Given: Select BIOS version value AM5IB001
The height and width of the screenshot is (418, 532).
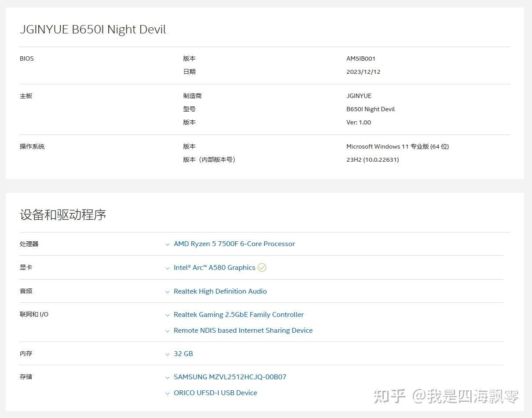Looking at the screenshot, I should [361, 58].
